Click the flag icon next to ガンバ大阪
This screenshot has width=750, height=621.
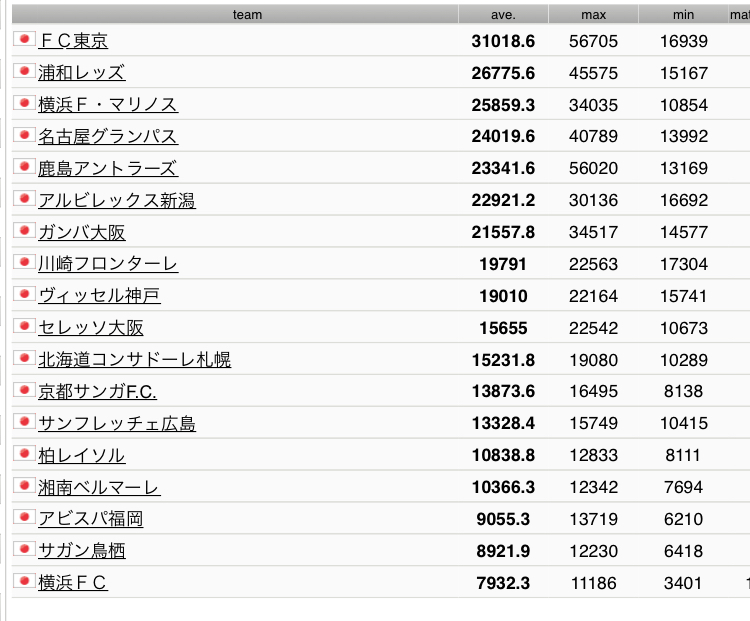tap(24, 231)
